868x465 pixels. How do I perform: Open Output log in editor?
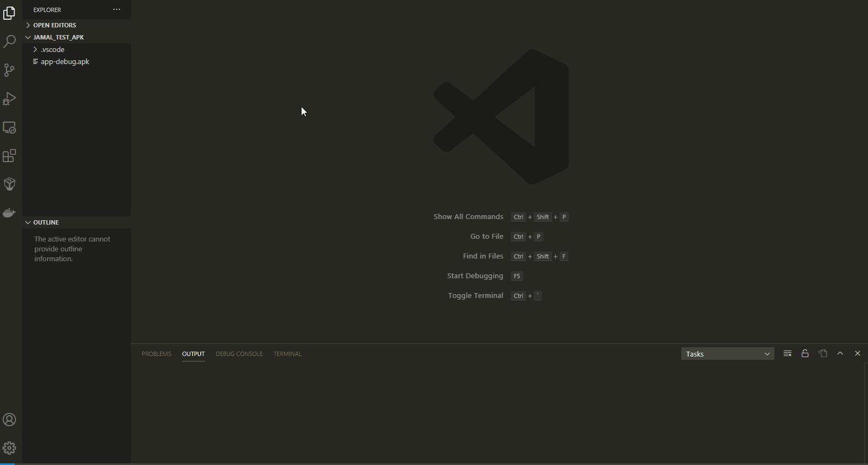823,353
